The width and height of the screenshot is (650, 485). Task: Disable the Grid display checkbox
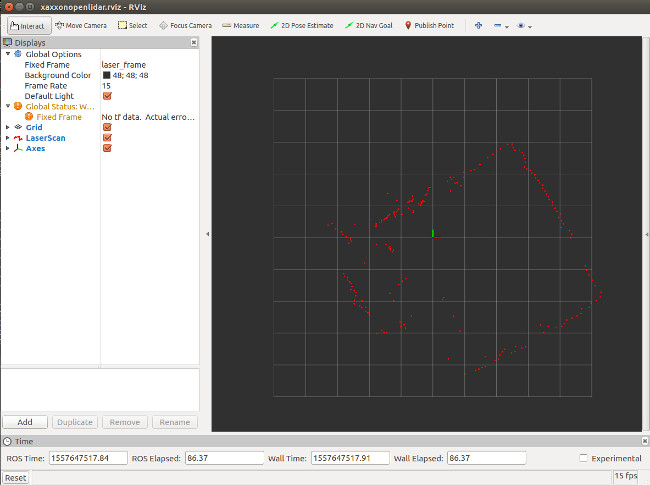point(107,127)
